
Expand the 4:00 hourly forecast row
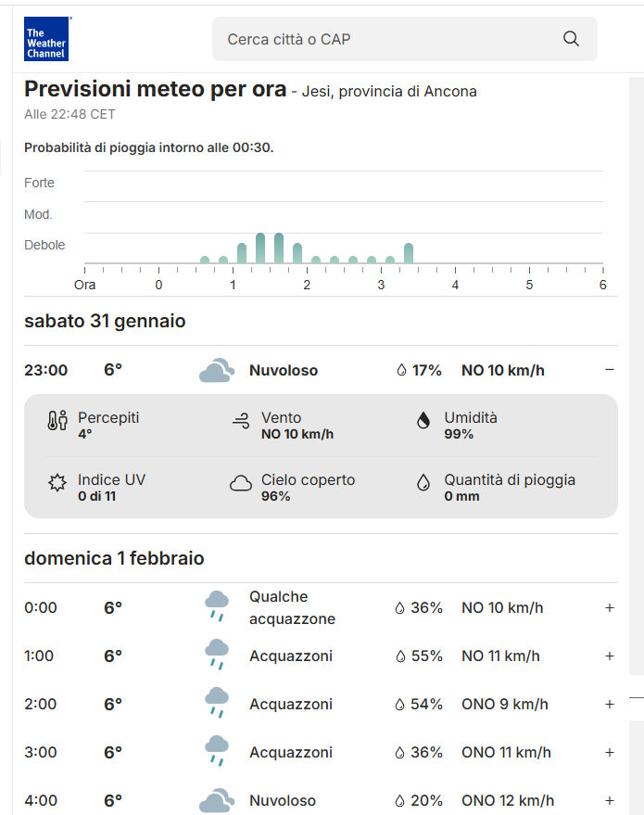609,800
